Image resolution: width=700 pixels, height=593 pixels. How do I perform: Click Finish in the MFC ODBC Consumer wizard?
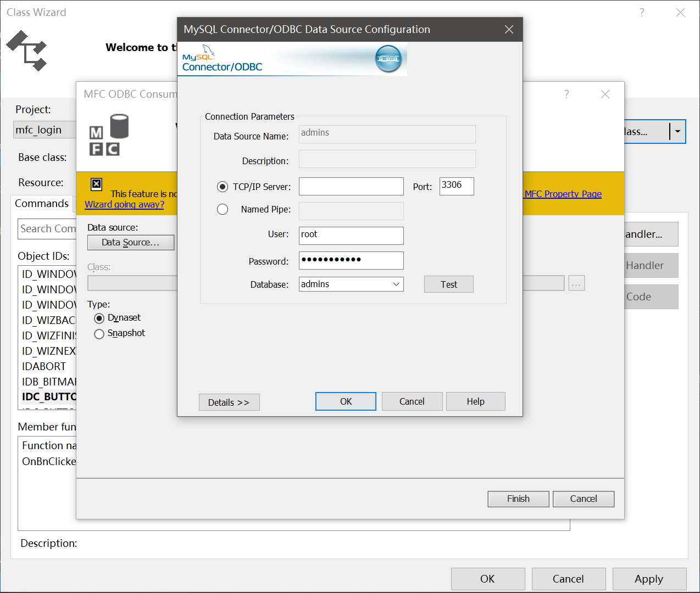[518, 499]
